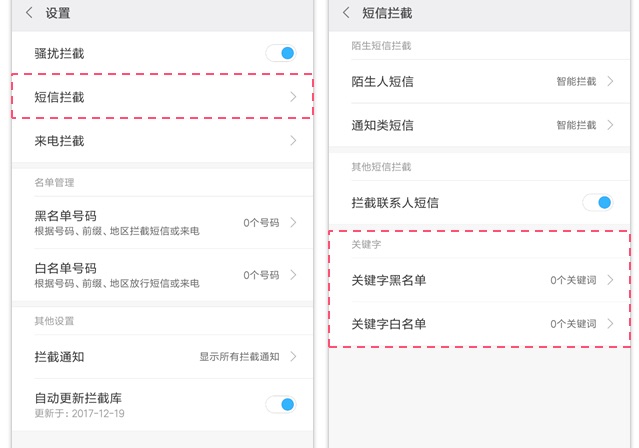Open 来电拦截 settings
This screenshot has width=639, height=448.
(x=163, y=141)
